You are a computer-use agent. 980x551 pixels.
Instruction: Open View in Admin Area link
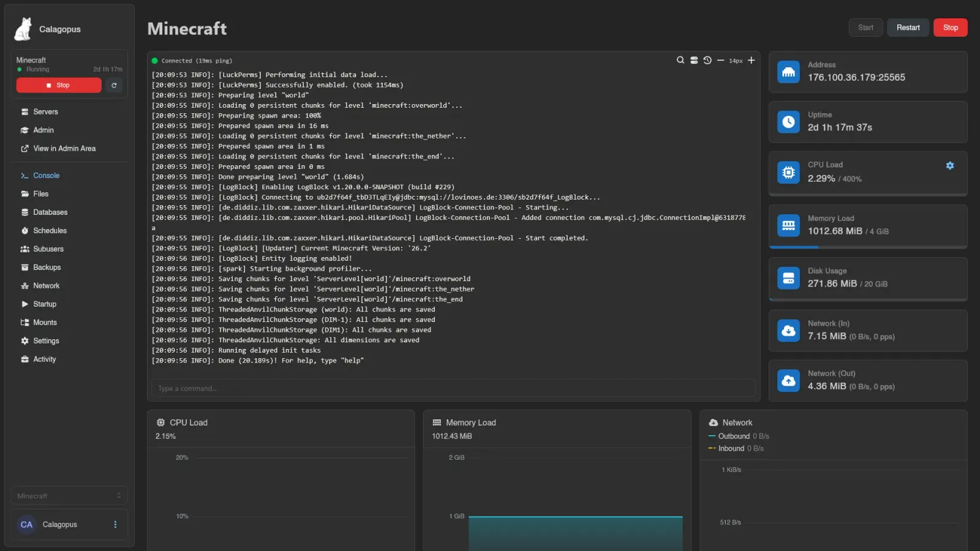[69, 149]
